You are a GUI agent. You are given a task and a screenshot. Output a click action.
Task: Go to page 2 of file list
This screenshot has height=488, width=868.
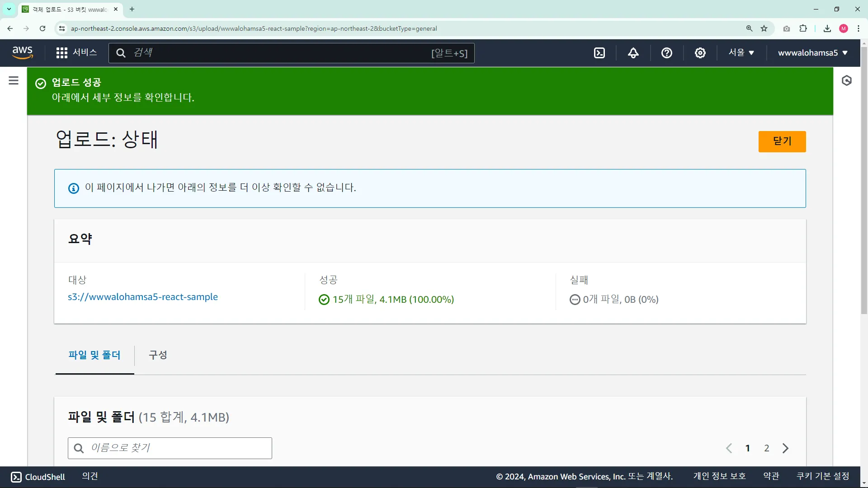click(766, 448)
